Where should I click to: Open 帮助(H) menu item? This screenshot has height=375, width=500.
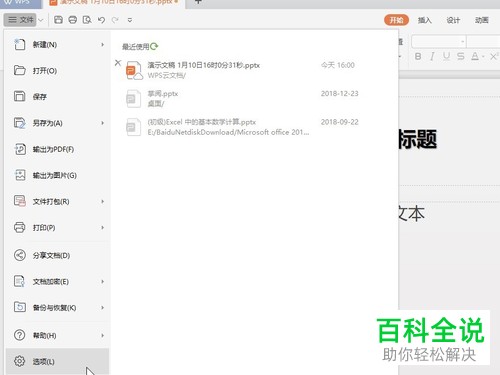(x=58, y=335)
